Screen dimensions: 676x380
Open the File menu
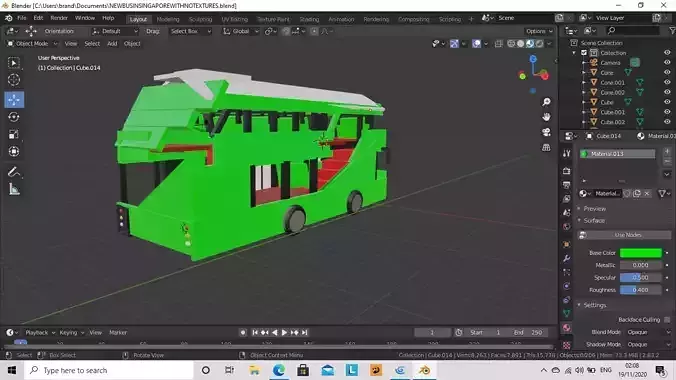(x=22, y=18)
